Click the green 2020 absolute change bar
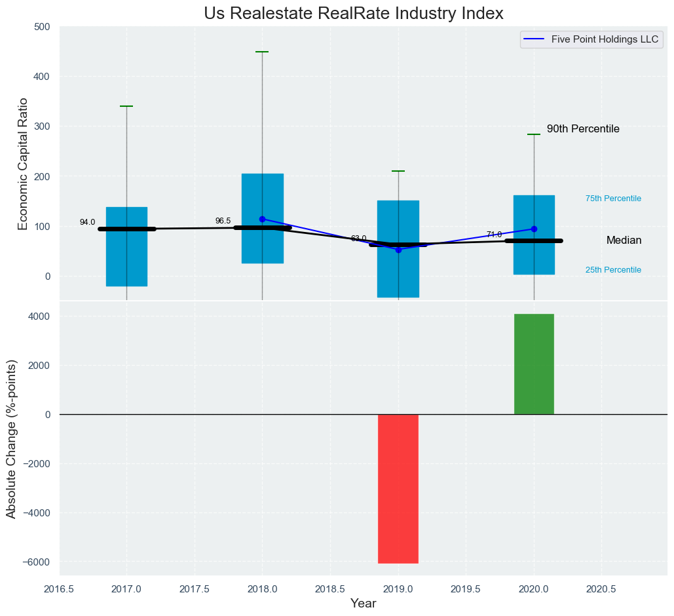Screen dimensions: 674x616 pos(534,364)
